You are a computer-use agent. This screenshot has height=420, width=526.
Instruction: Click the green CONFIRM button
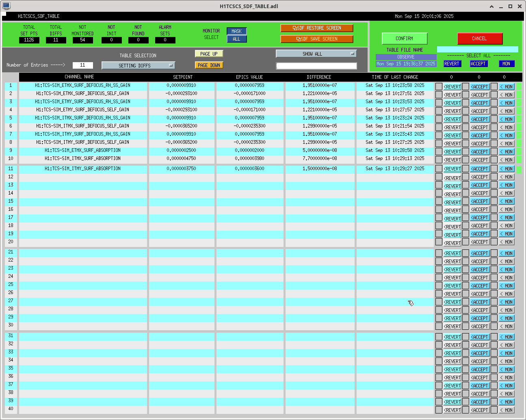(x=404, y=39)
